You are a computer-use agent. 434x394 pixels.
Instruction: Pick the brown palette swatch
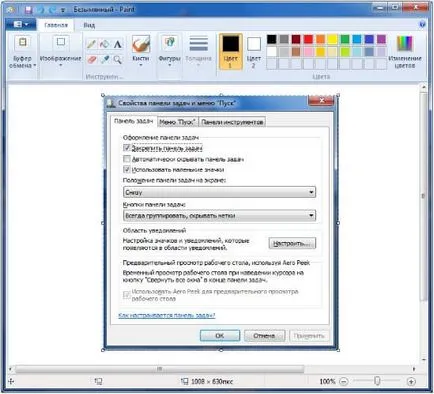(x=296, y=52)
